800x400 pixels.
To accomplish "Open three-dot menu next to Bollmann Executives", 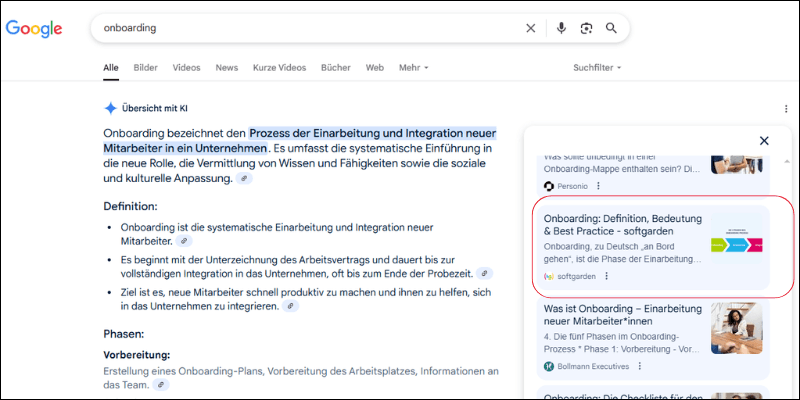I will (639, 366).
